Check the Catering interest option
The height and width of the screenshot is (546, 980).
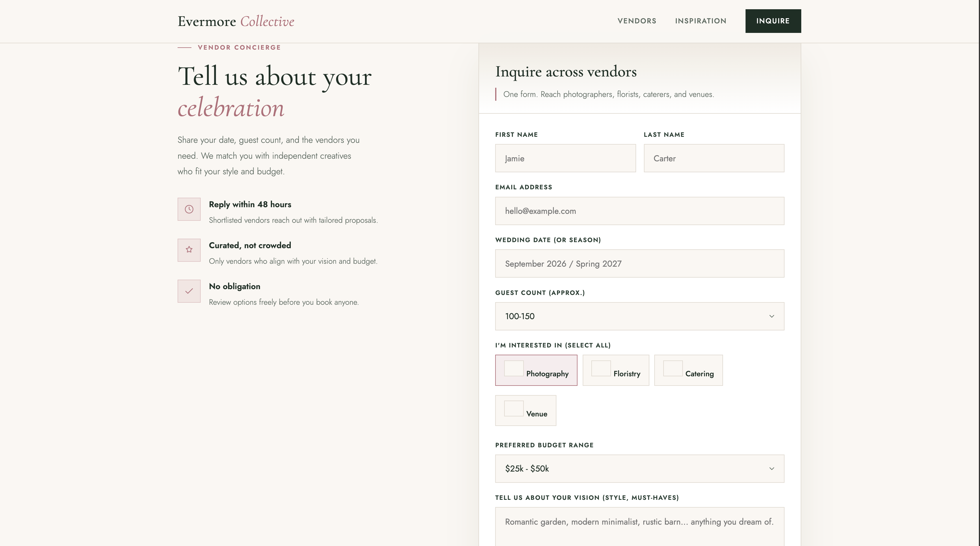click(672, 369)
